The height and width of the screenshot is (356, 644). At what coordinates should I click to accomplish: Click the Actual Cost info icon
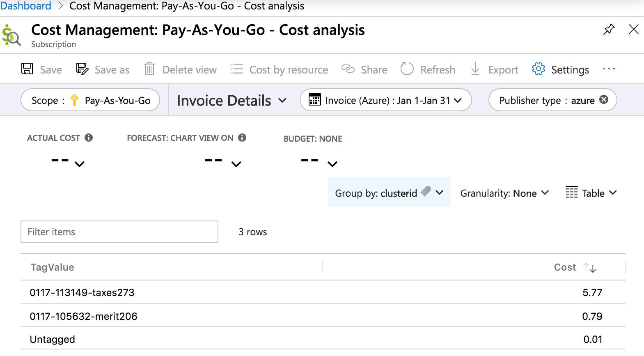(89, 138)
